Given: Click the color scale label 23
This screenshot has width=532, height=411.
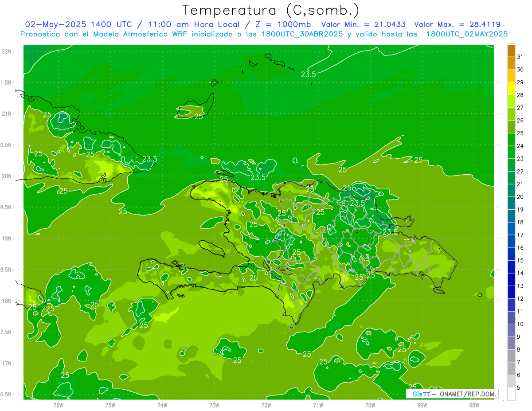Looking at the screenshot, I should pos(520,159).
